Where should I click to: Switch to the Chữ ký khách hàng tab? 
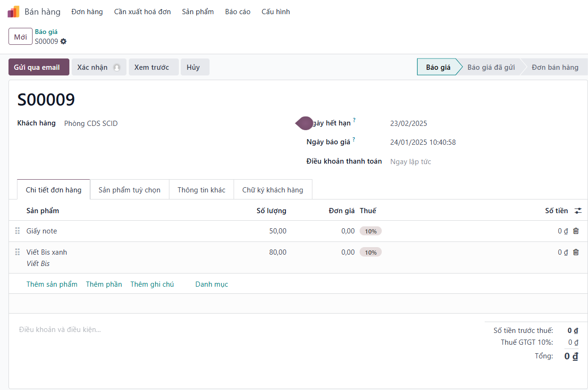tap(273, 190)
